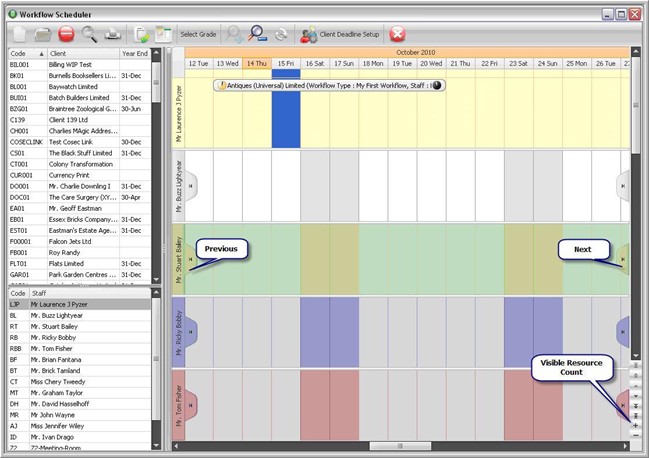649x458 pixels.
Task: Click the client list scroll down arrow
Action: [156, 280]
